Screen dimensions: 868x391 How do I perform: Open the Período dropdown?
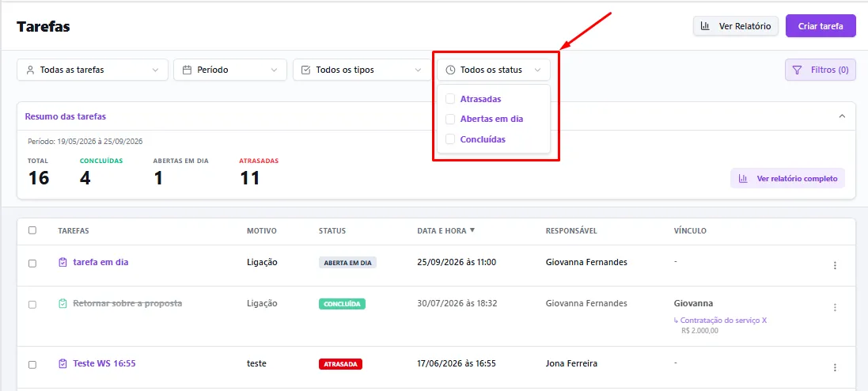pos(230,70)
